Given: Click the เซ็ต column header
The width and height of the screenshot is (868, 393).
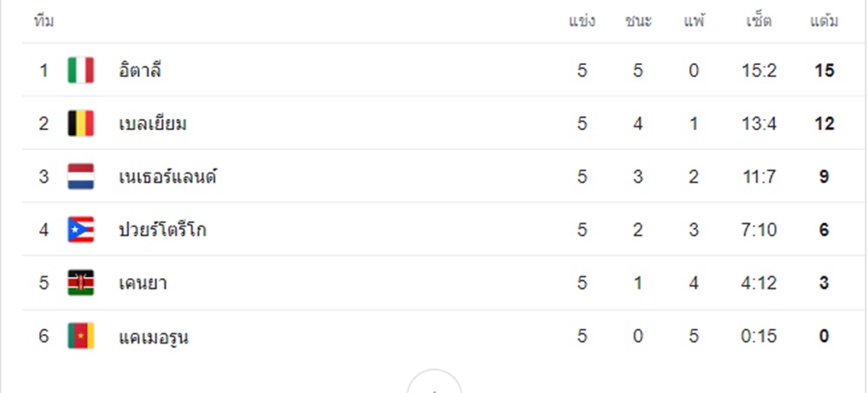Looking at the screenshot, I should [759, 21].
